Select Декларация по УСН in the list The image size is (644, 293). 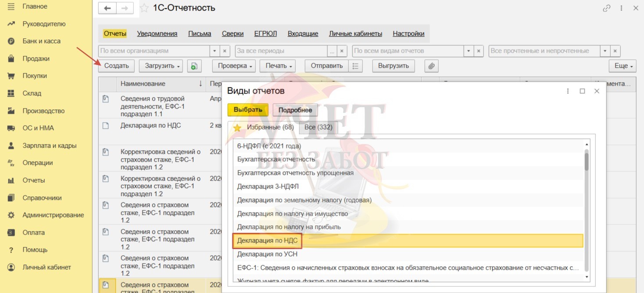[267, 254]
